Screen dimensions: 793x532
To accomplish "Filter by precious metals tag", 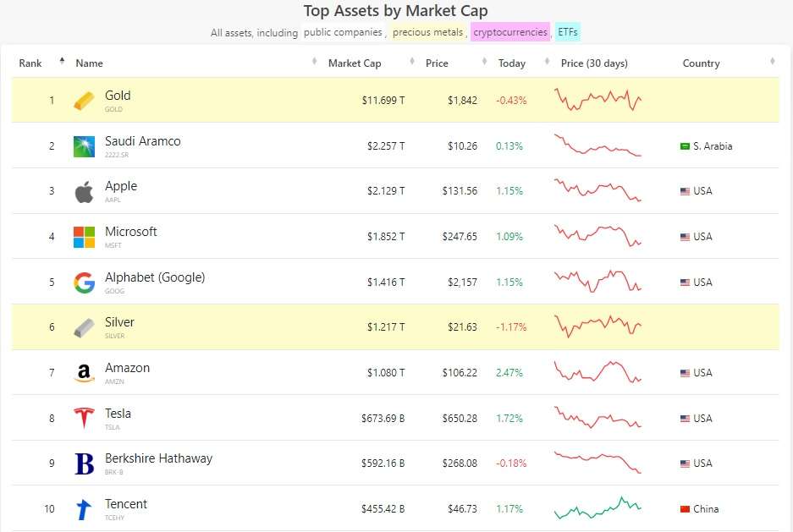I will tap(428, 33).
